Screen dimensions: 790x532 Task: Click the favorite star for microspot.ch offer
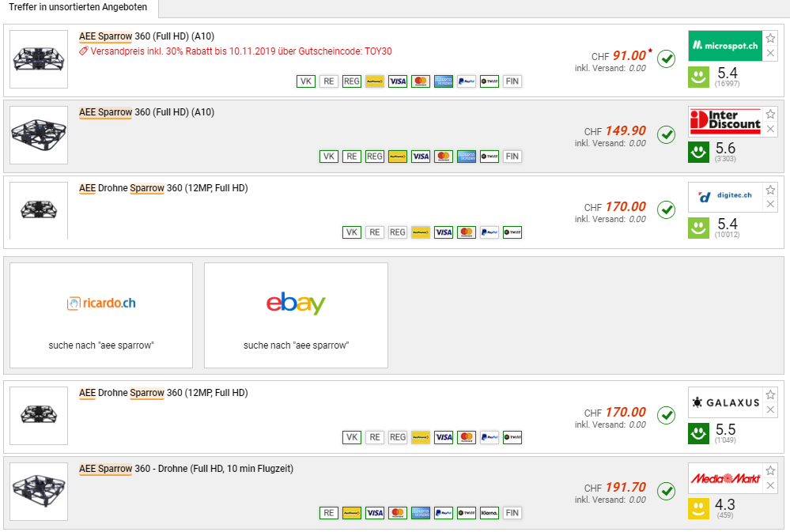(x=771, y=38)
